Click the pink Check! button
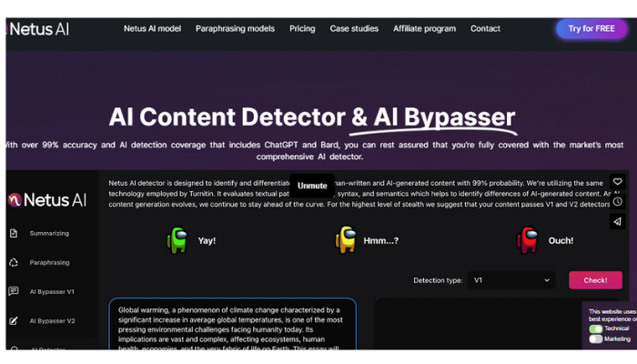Viewport: 637px width, 364px height. click(x=595, y=280)
